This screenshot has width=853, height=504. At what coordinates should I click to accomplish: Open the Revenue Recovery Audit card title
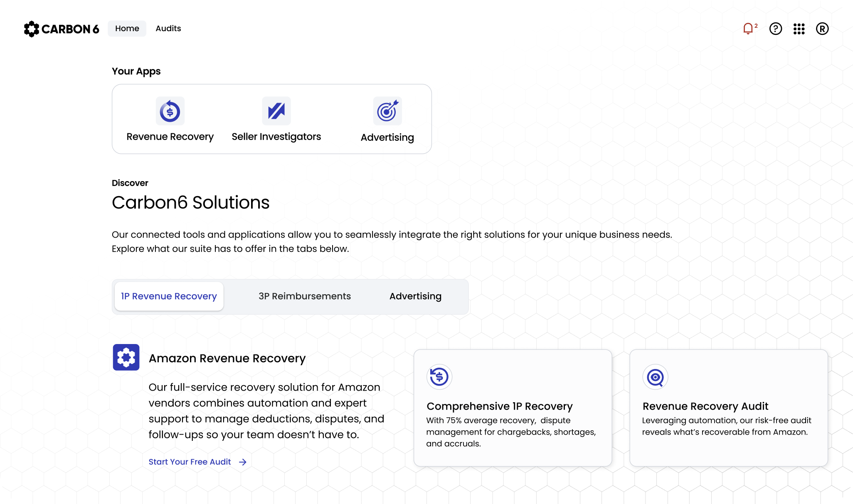[x=705, y=406]
